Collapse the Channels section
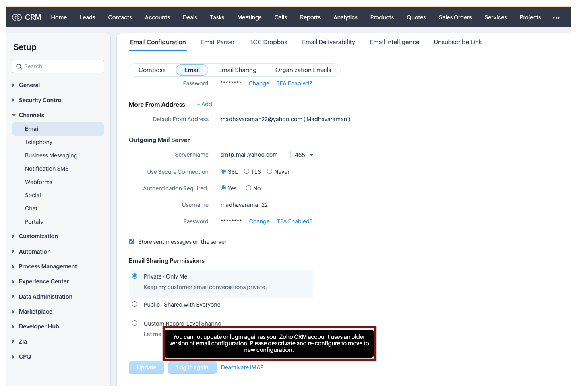This screenshot has width=577, height=392. [x=14, y=115]
